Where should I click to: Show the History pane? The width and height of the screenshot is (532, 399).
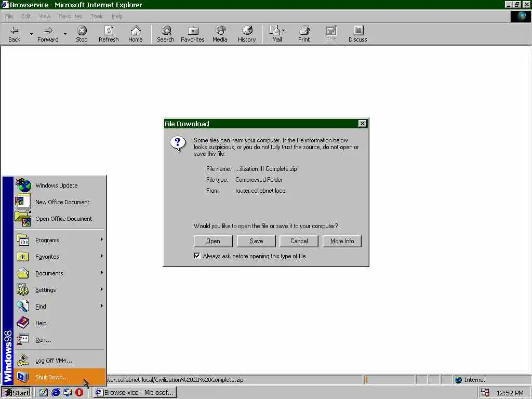coord(247,34)
